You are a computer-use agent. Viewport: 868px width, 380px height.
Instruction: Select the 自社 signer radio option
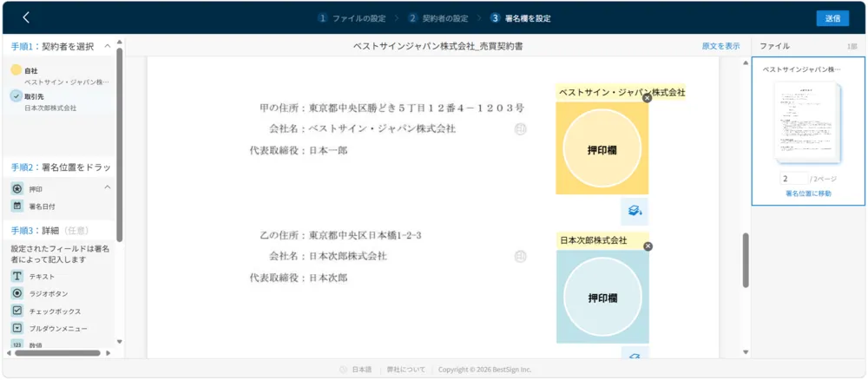[x=16, y=70]
